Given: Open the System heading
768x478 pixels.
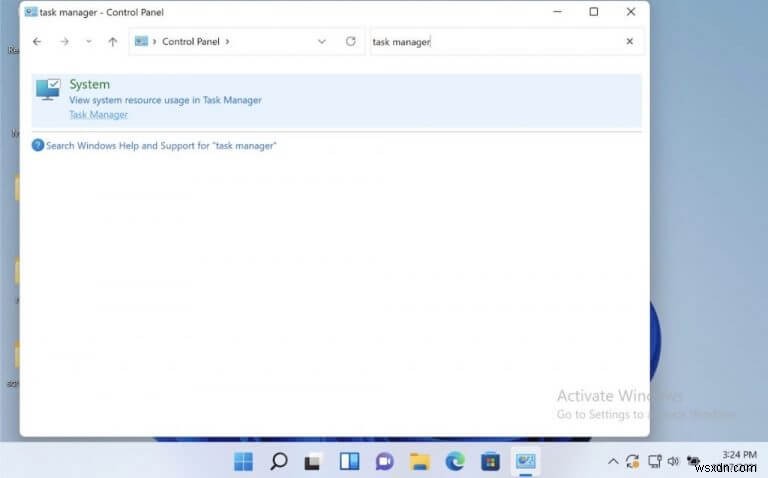Looking at the screenshot, I should [90, 84].
